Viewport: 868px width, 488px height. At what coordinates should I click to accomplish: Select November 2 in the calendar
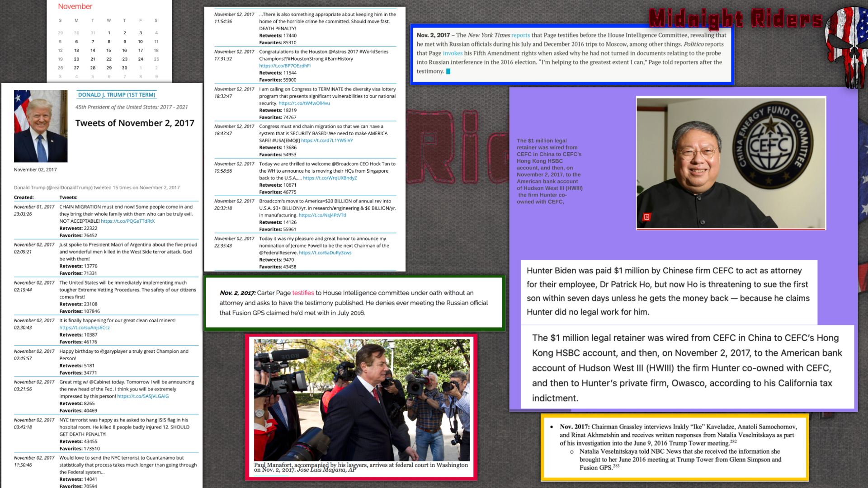pos(125,33)
